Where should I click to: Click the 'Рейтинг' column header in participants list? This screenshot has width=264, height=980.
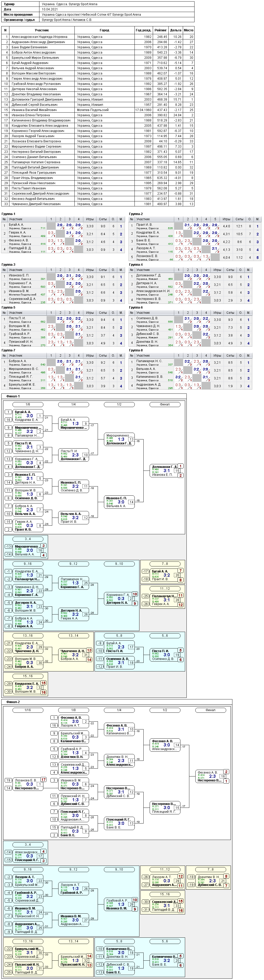161,30
